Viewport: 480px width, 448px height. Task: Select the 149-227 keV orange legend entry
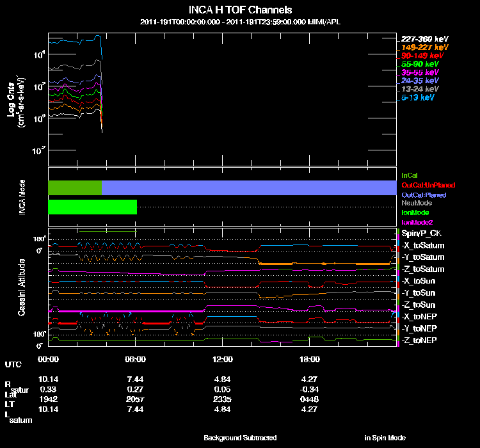[423, 47]
